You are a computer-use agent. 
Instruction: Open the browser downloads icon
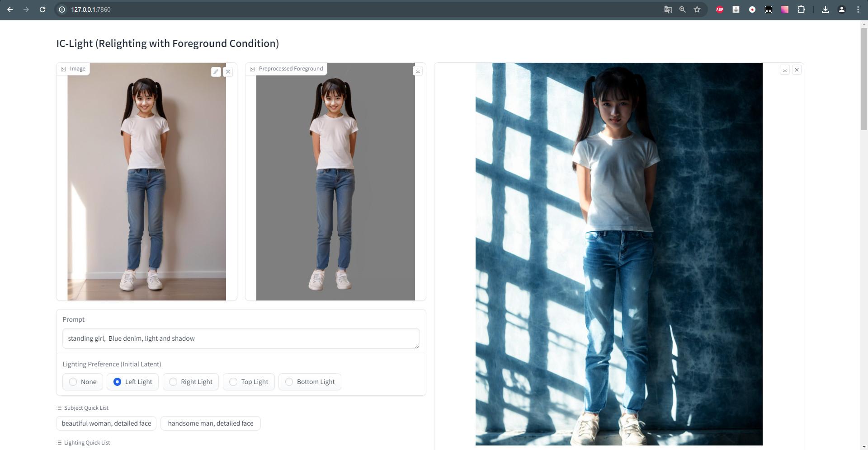pyautogui.click(x=825, y=9)
